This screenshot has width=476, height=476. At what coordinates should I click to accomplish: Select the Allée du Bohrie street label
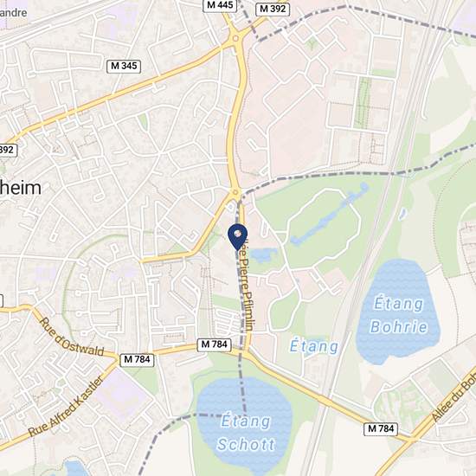click(453, 396)
